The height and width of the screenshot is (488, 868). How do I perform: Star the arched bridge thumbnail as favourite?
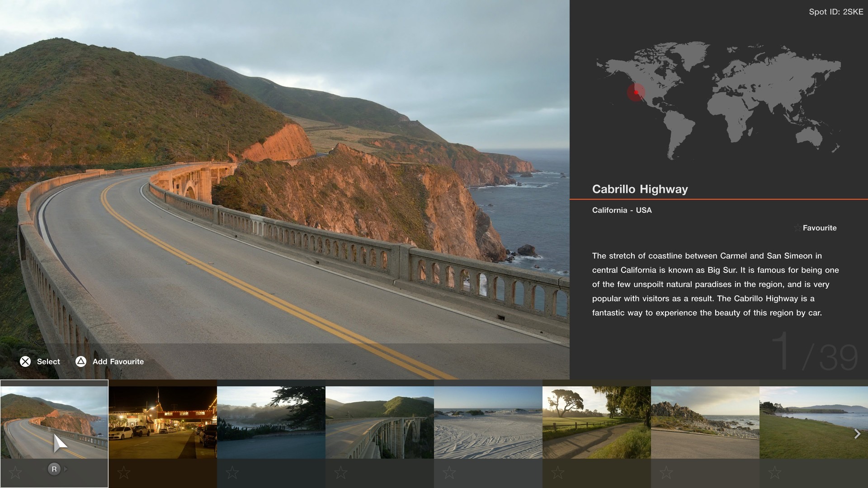tap(340, 473)
